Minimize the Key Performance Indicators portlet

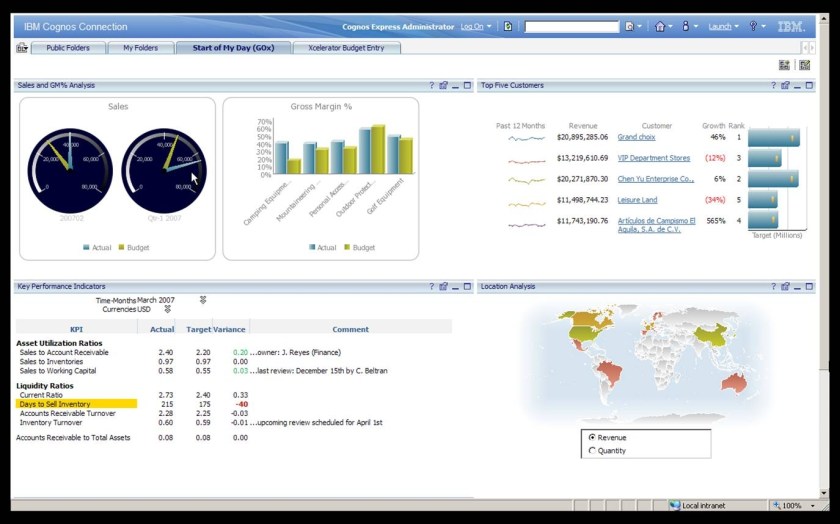click(x=455, y=287)
